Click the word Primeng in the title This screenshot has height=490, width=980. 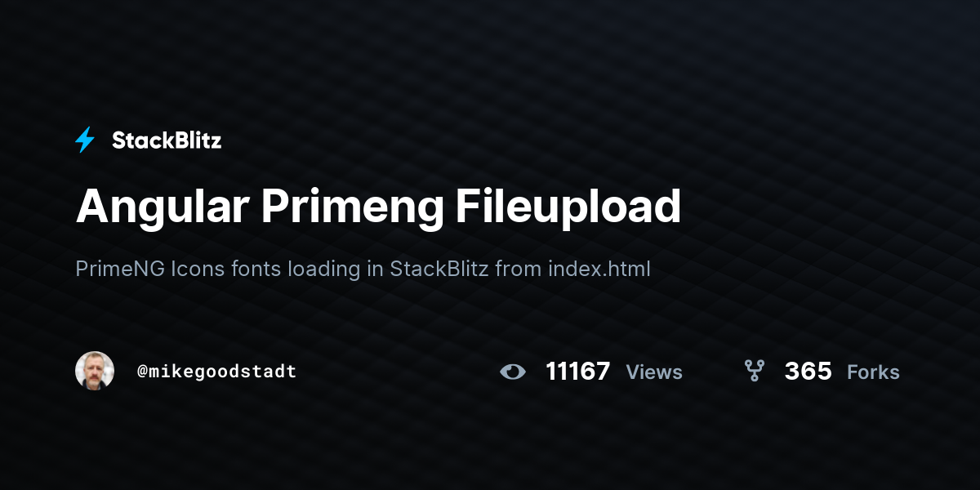(x=353, y=207)
